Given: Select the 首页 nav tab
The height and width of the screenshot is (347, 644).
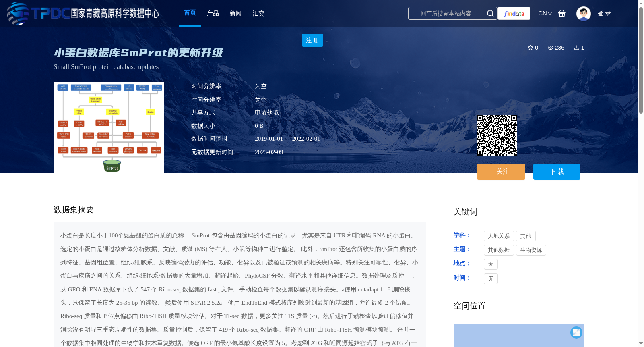Looking at the screenshot, I should 190,13.
